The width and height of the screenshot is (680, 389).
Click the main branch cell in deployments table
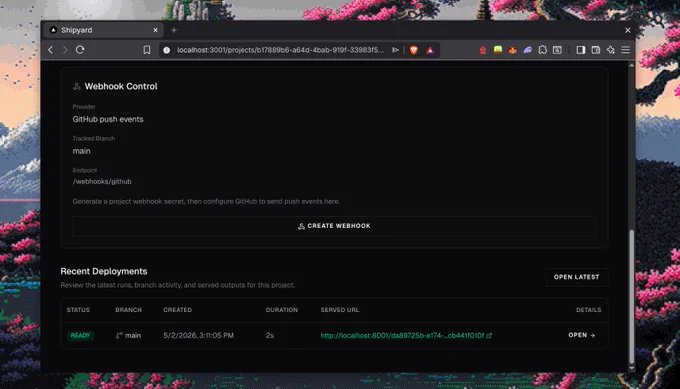tap(128, 335)
